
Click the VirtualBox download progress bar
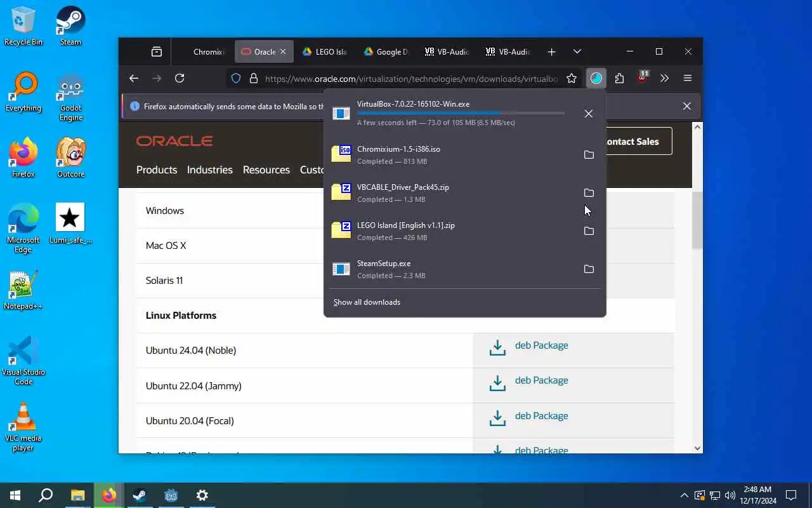coord(461,114)
